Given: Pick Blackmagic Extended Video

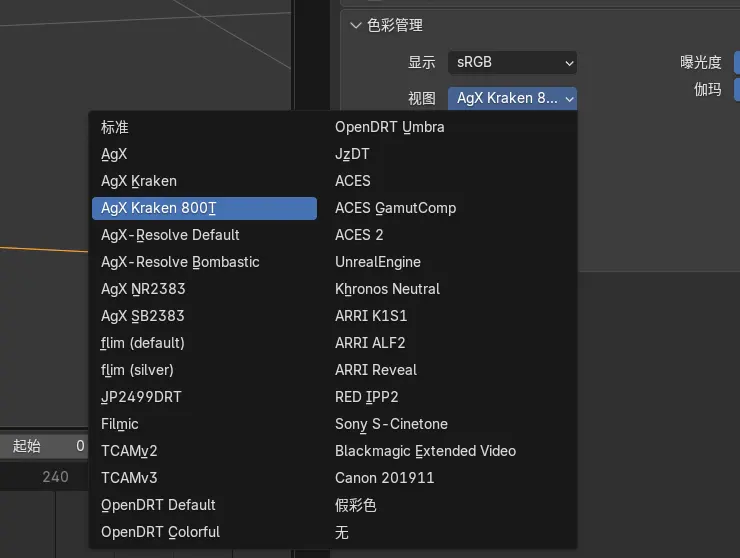Looking at the screenshot, I should 451,451.
